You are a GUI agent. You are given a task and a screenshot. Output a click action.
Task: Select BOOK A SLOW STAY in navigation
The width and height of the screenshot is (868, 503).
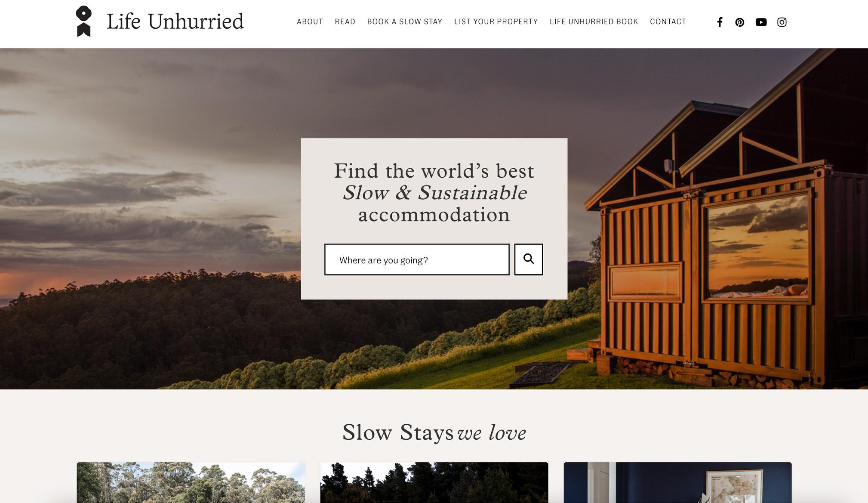[405, 22]
